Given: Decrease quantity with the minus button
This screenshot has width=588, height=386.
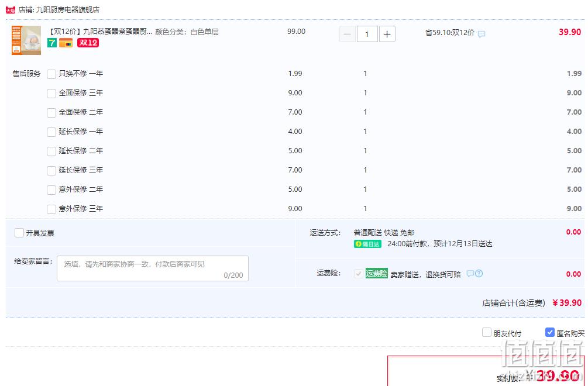Looking at the screenshot, I should pyautogui.click(x=348, y=35).
